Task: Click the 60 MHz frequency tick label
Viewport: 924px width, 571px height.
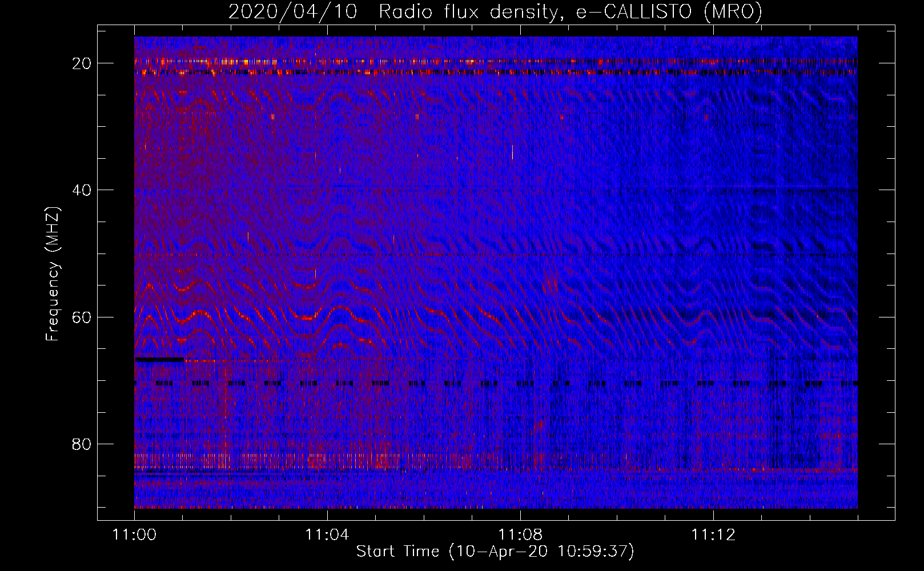Action: point(82,317)
